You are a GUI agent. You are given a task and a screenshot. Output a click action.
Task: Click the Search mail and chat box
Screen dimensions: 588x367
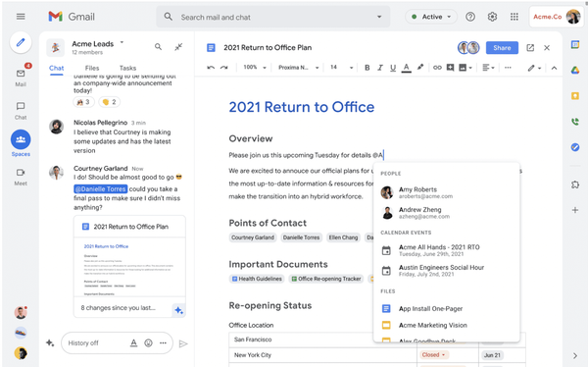273,17
